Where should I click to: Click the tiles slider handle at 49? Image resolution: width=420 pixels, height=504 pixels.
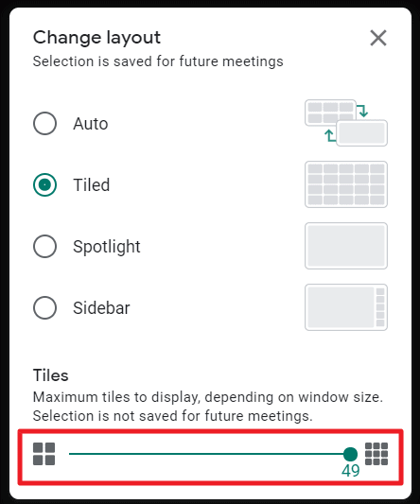coord(350,454)
